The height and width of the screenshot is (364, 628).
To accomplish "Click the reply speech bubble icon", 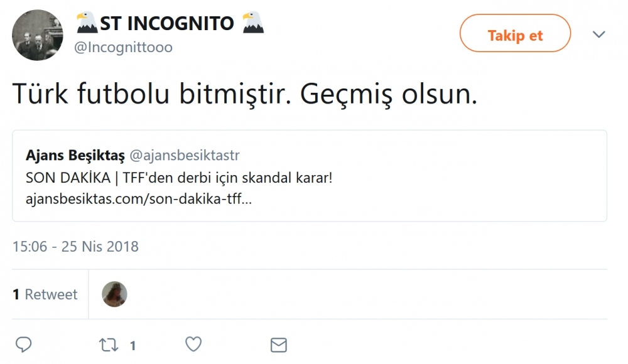I will 24,344.
